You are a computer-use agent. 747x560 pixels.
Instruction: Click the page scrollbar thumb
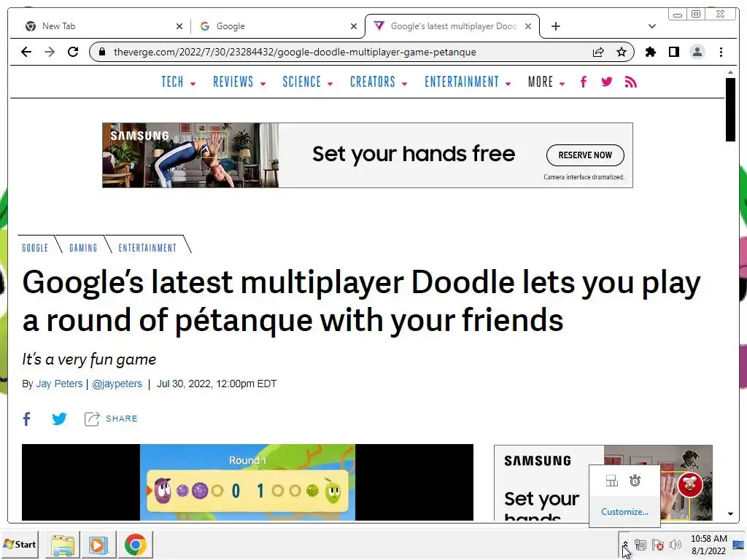[x=729, y=109]
